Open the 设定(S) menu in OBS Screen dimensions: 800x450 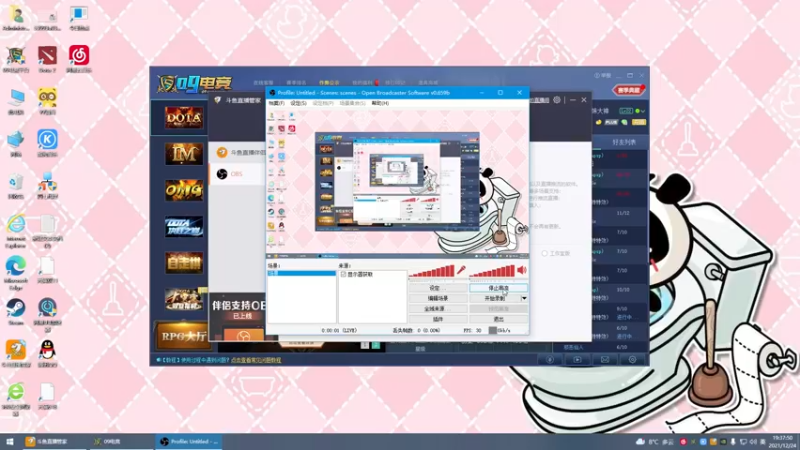[x=298, y=104]
